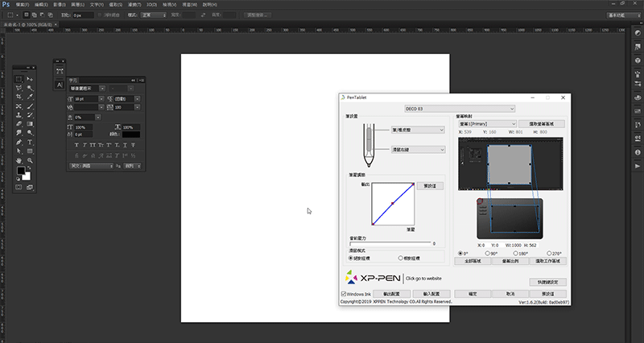Open font family dropdown in Character panel
Viewport: 644px width, 343px height.
tap(102, 89)
